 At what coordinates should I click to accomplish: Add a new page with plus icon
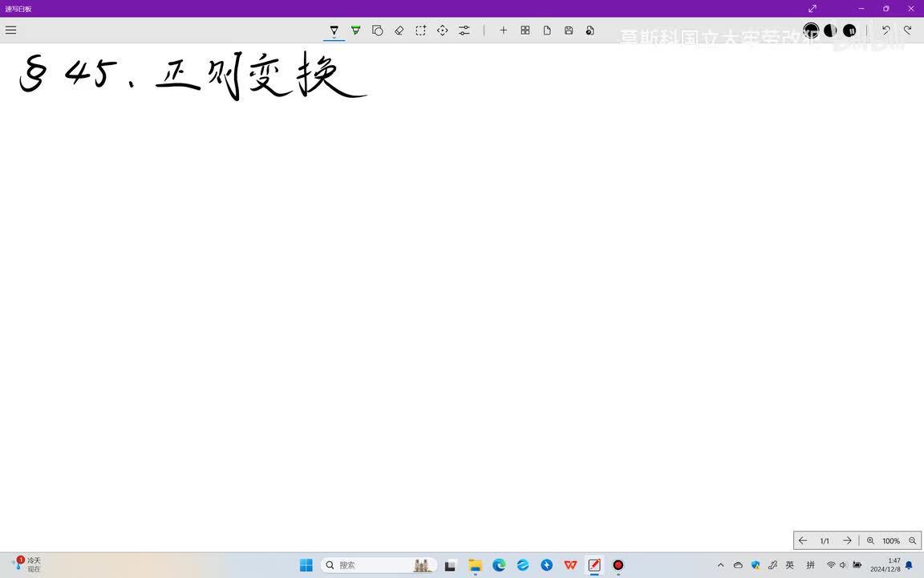[x=503, y=30]
